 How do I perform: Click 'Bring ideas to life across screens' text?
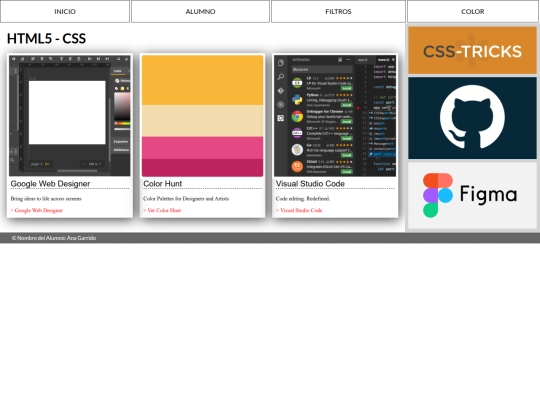46,199
